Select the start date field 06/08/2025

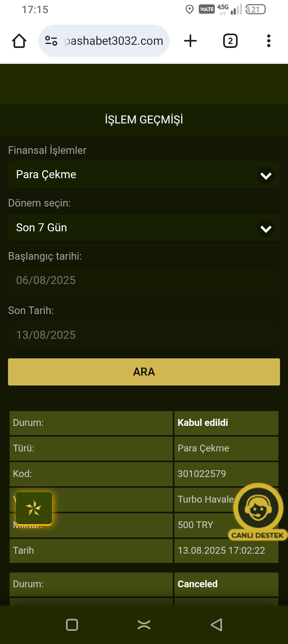point(144,280)
